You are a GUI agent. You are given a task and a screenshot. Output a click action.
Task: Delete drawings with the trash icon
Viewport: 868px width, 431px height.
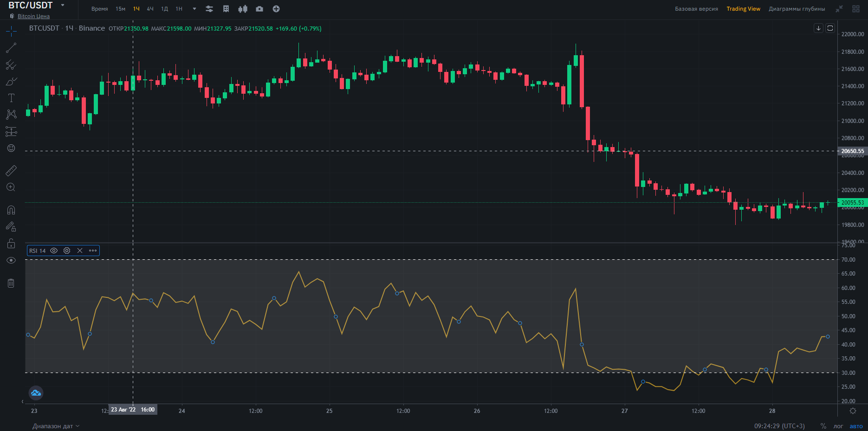11,283
